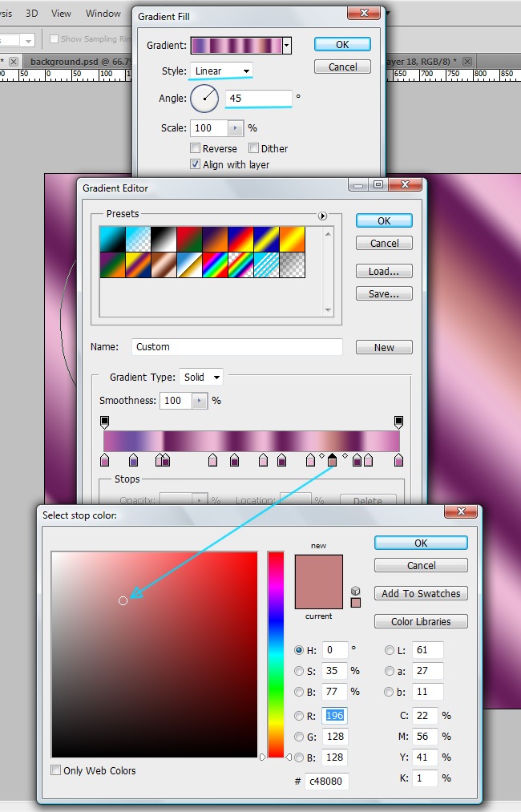Screen dimensions: 521x812
Task: Open Gradient Type Solid dropdown
Action: (201, 377)
